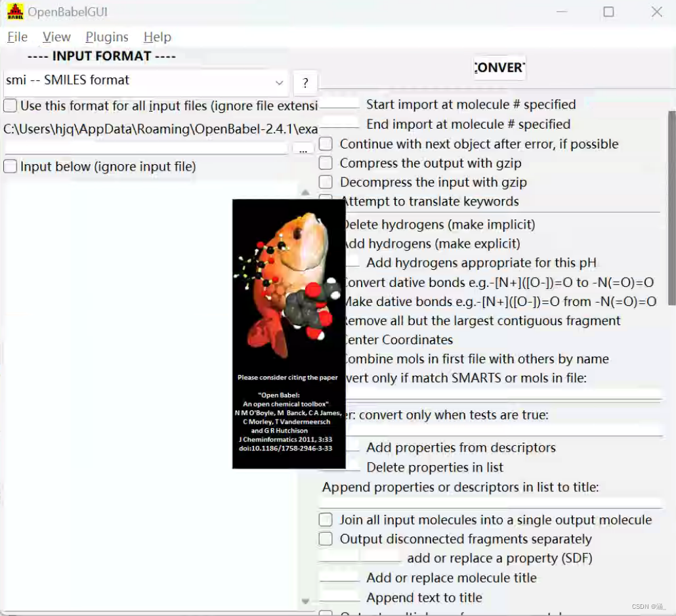This screenshot has height=616, width=676.
Task: Maximize the OpenBabelGUI window
Action: point(609,12)
